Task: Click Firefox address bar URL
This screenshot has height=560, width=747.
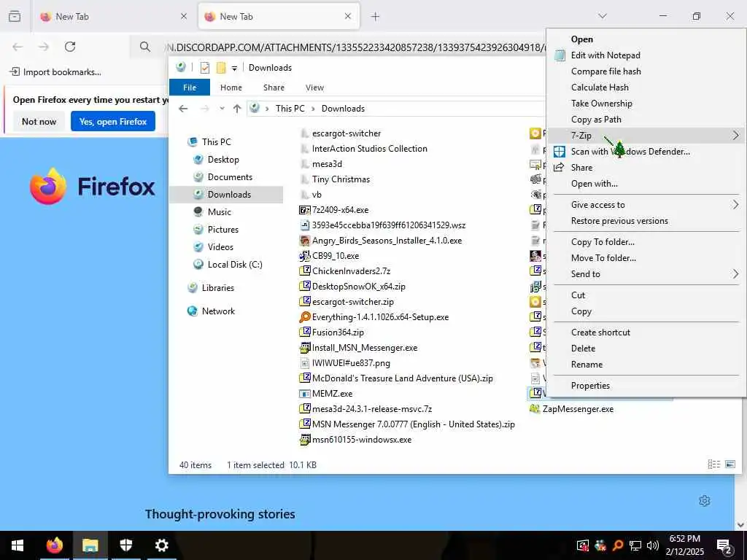Action: tap(354, 47)
